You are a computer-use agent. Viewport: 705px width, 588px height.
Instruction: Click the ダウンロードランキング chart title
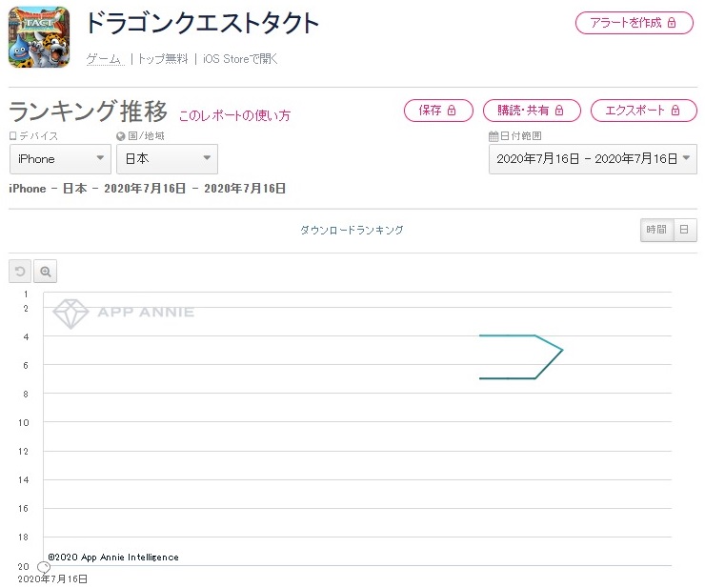tap(352, 230)
